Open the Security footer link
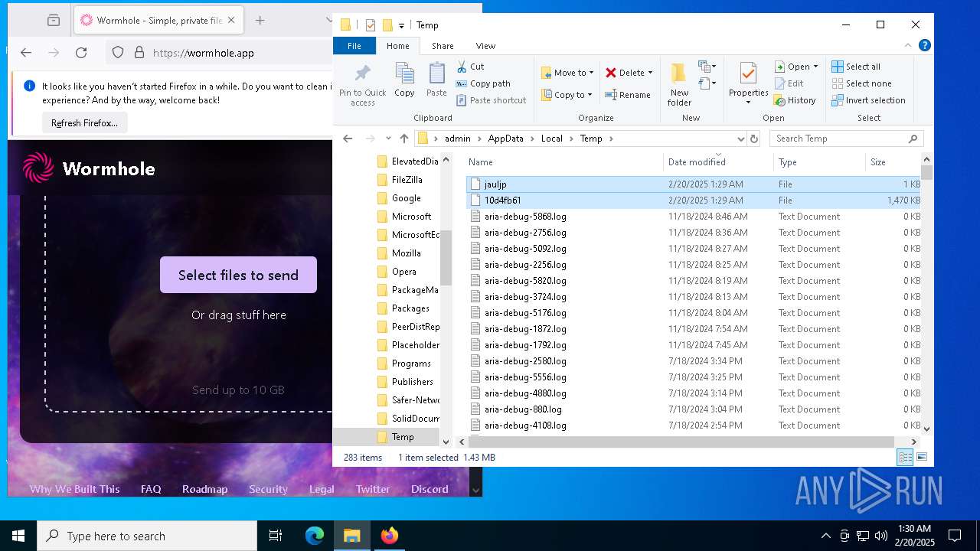Image resolution: width=980 pixels, height=551 pixels. click(268, 489)
